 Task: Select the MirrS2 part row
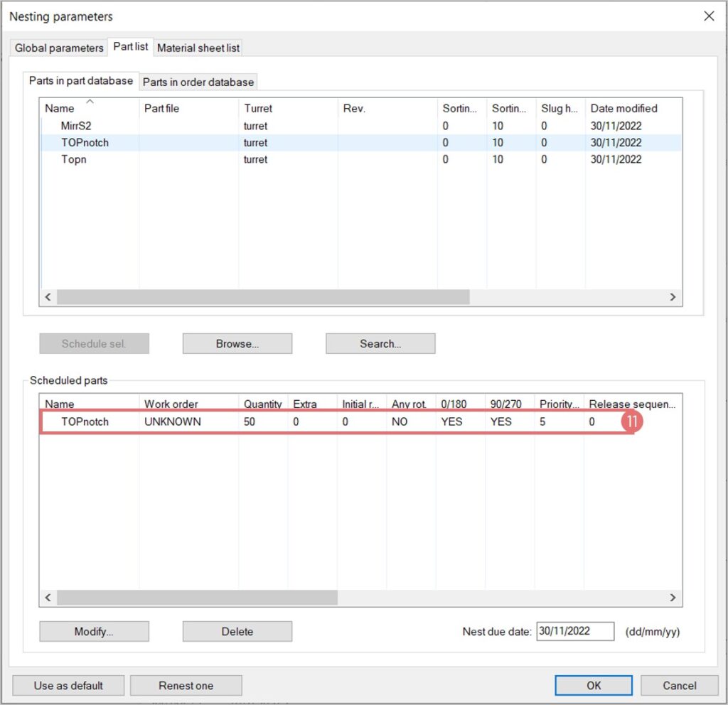[x=76, y=126]
